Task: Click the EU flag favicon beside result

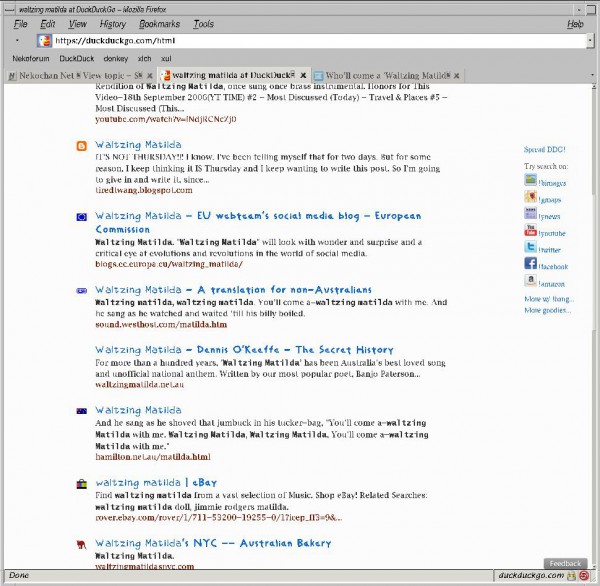Action: tap(82, 217)
